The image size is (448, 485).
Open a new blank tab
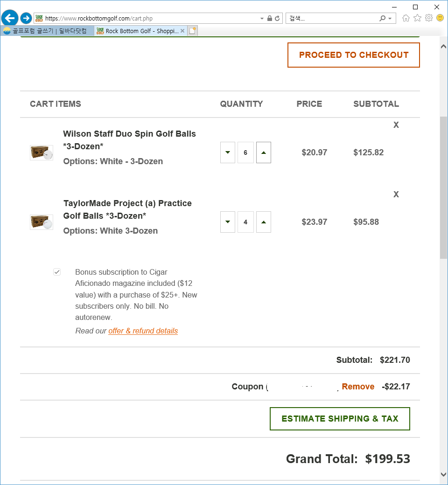click(x=193, y=31)
